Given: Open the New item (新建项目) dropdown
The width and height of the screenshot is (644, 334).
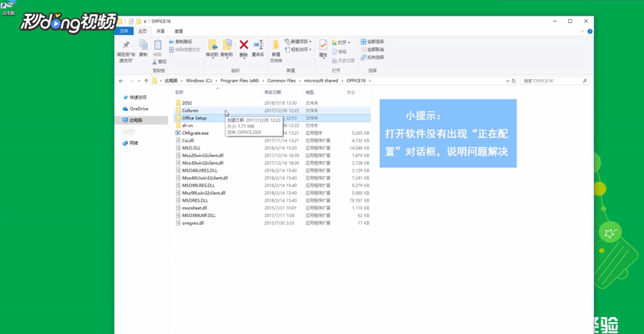Looking at the screenshot, I should pos(298,42).
